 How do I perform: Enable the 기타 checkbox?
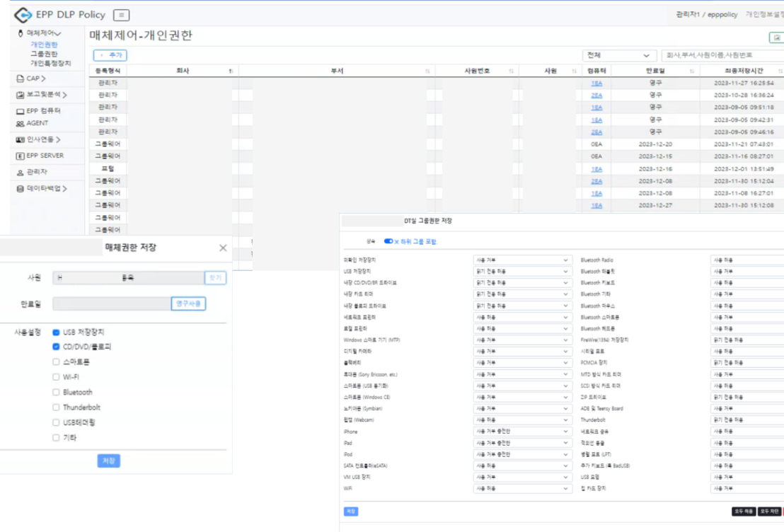point(56,438)
